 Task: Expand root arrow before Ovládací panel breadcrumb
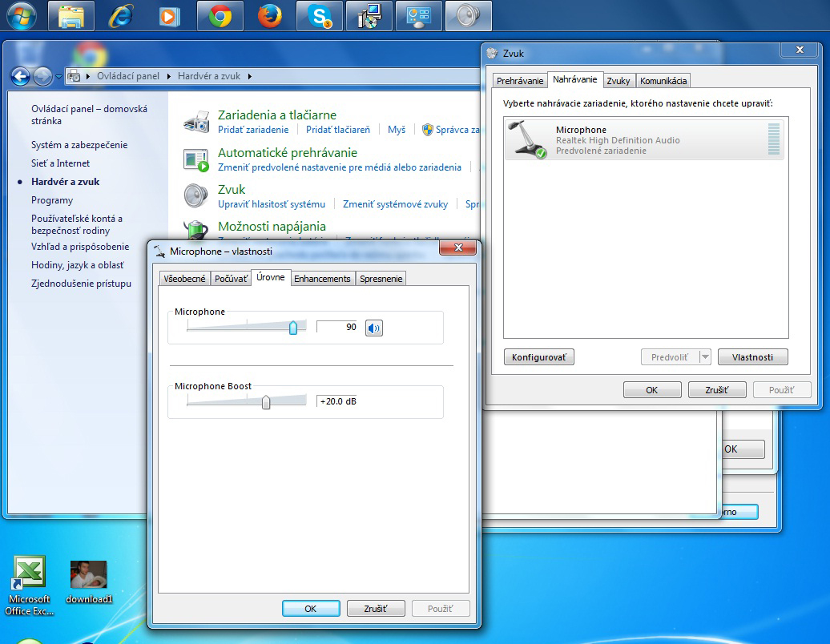tap(88, 76)
